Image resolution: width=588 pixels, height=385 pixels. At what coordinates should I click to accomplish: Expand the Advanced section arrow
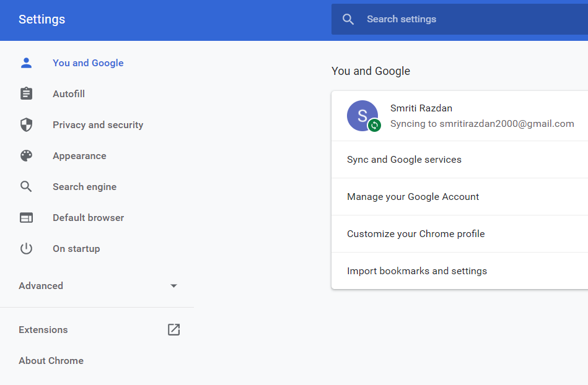click(173, 286)
